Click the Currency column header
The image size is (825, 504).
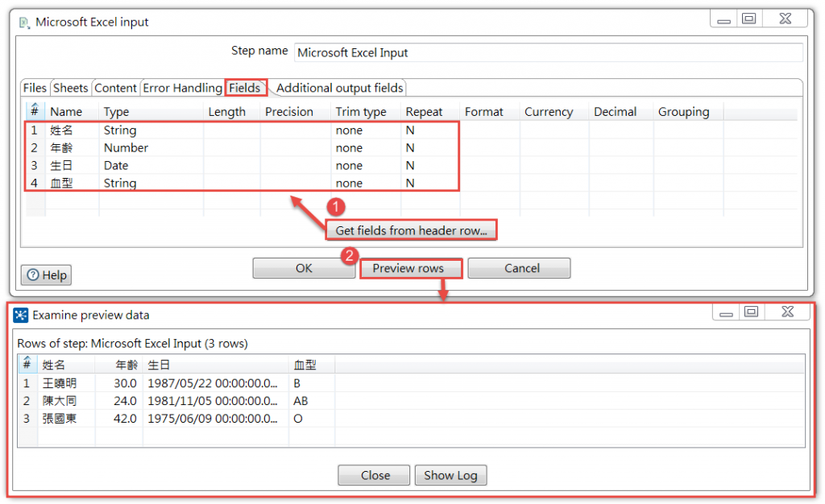(x=554, y=112)
